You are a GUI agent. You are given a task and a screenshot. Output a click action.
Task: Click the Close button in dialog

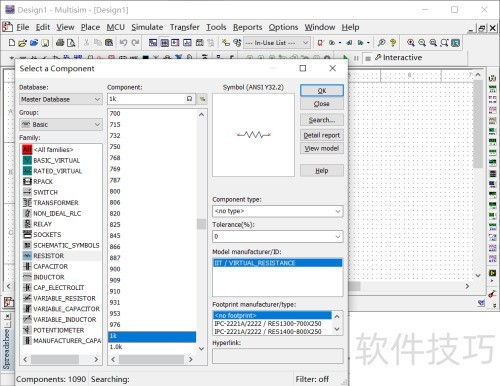coord(322,104)
